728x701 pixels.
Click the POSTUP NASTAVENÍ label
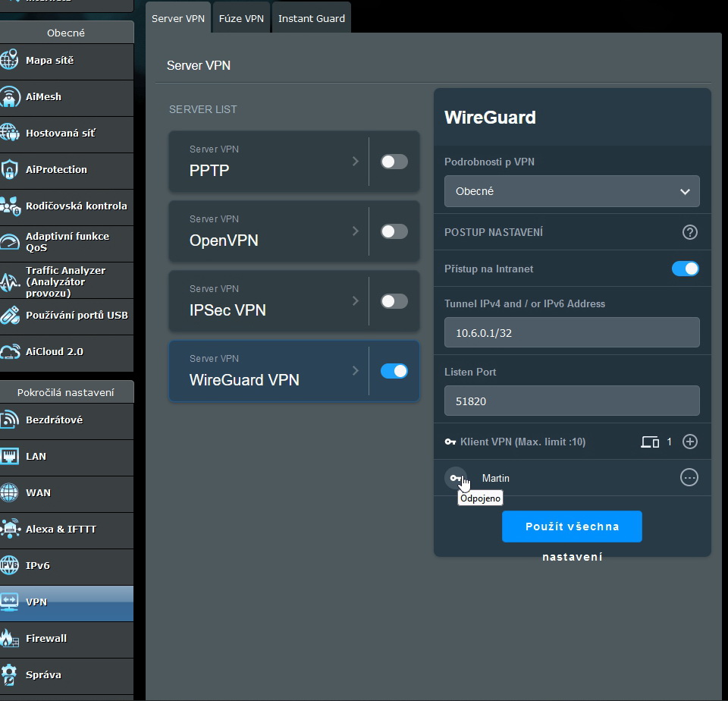pyautogui.click(x=494, y=232)
